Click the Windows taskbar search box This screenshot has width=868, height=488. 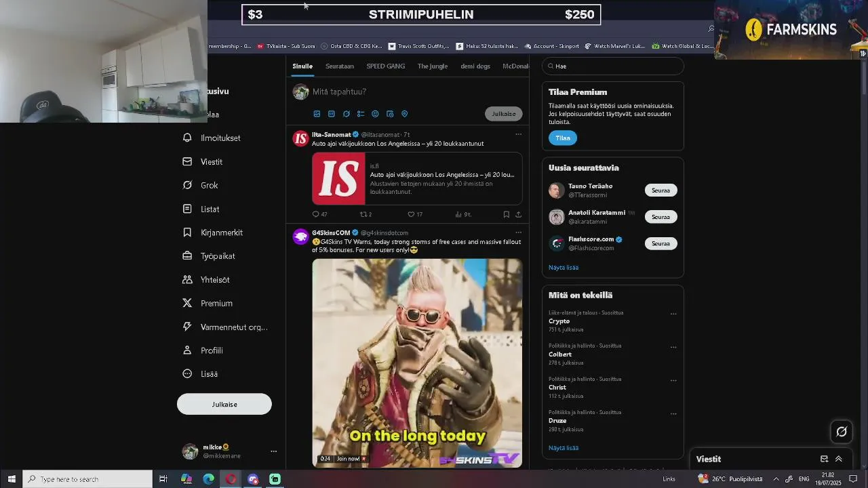(88, 479)
